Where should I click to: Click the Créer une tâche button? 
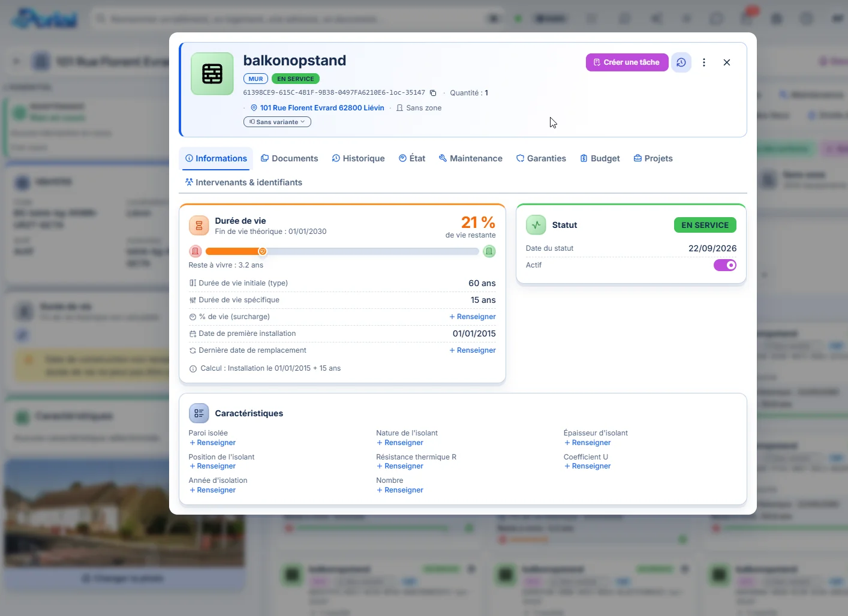coord(627,62)
